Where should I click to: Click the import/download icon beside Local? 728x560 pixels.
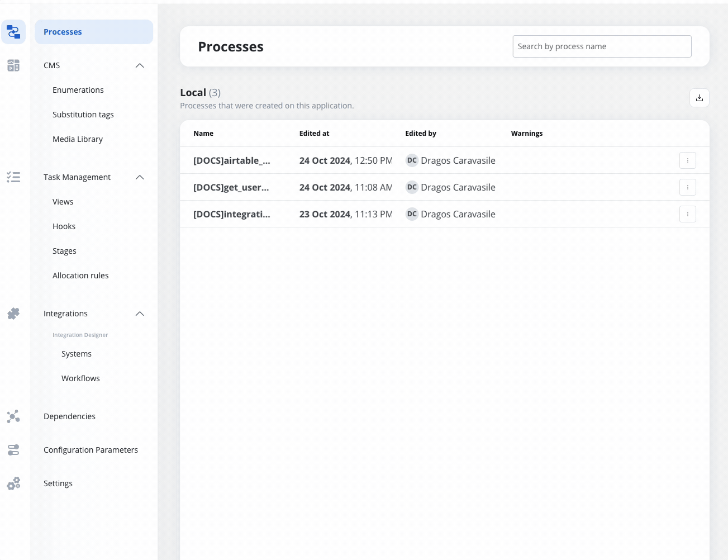pyautogui.click(x=700, y=98)
